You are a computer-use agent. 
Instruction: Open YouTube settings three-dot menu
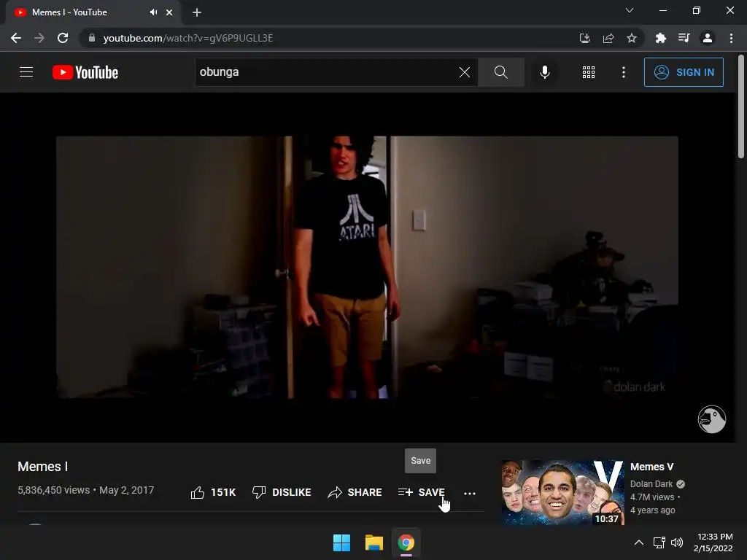(623, 72)
